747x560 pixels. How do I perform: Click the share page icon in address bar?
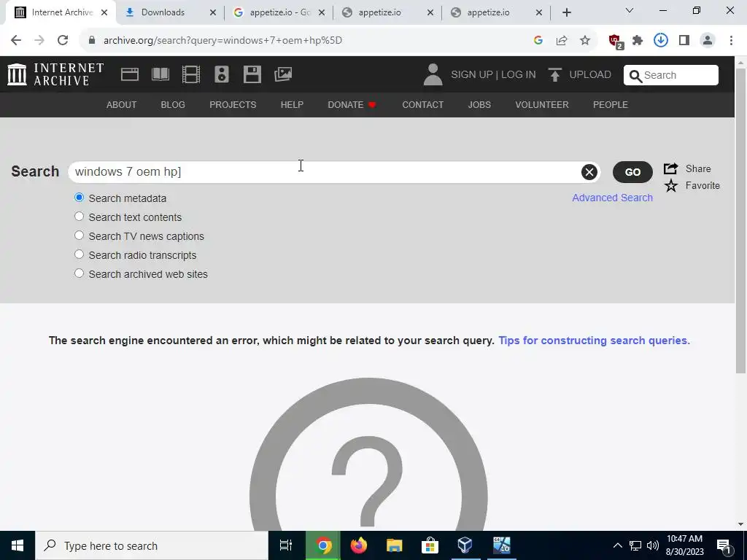562,41
